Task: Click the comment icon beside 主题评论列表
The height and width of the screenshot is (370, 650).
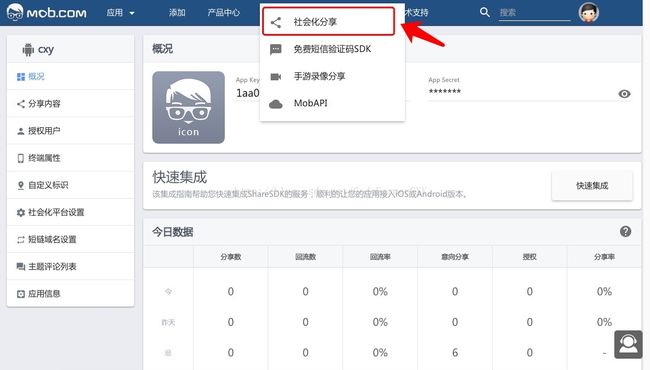Action: pyautogui.click(x=21, y=267)
